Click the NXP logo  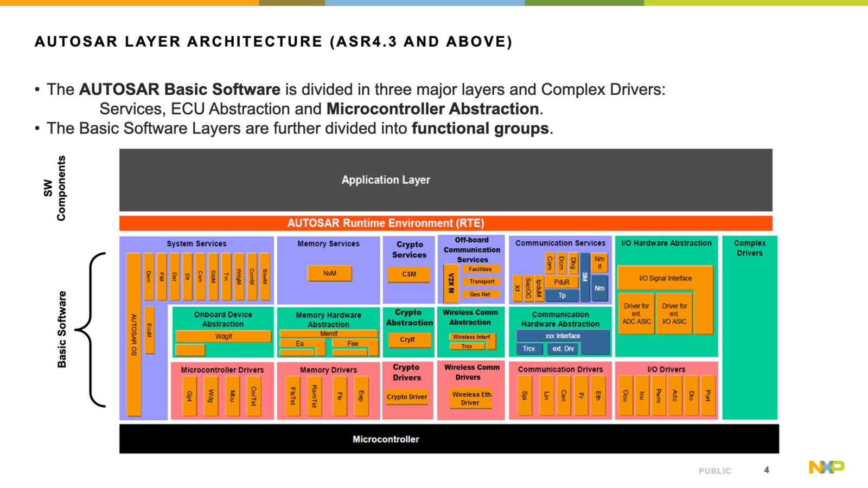click(x=826, y=467)
